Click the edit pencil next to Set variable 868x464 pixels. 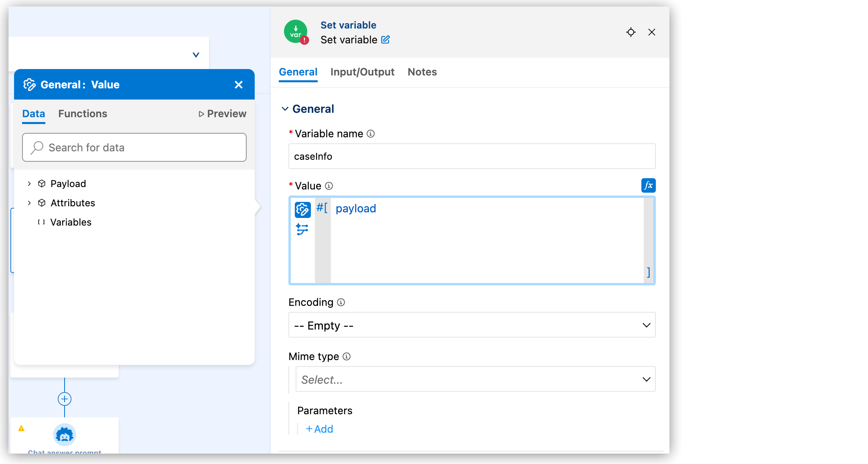point(386,40)
